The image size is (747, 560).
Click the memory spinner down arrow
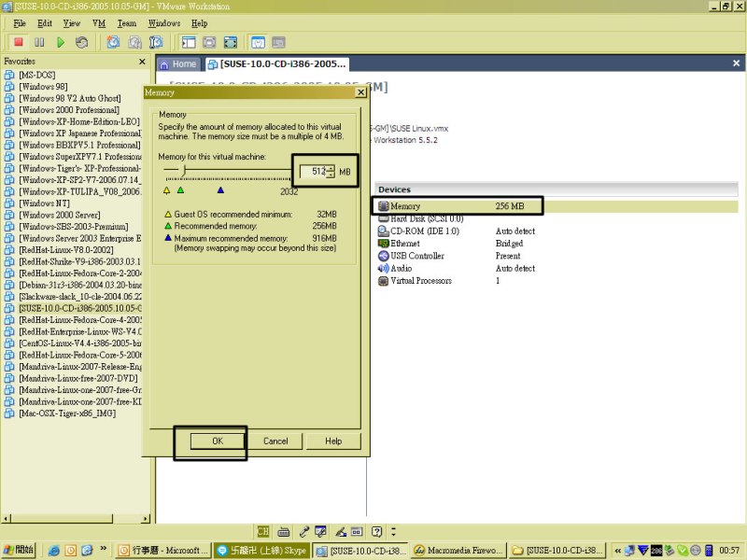click(331, 175)
